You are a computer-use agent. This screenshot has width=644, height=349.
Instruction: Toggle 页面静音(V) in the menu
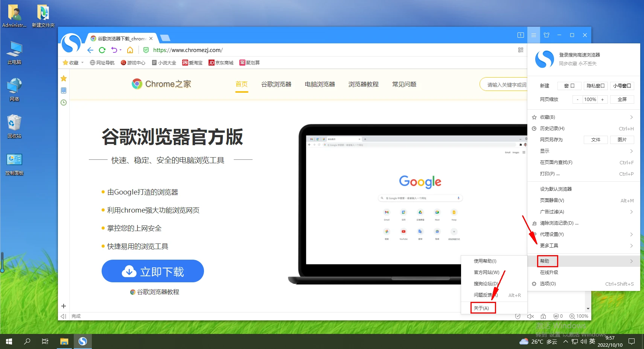[584, 201]
